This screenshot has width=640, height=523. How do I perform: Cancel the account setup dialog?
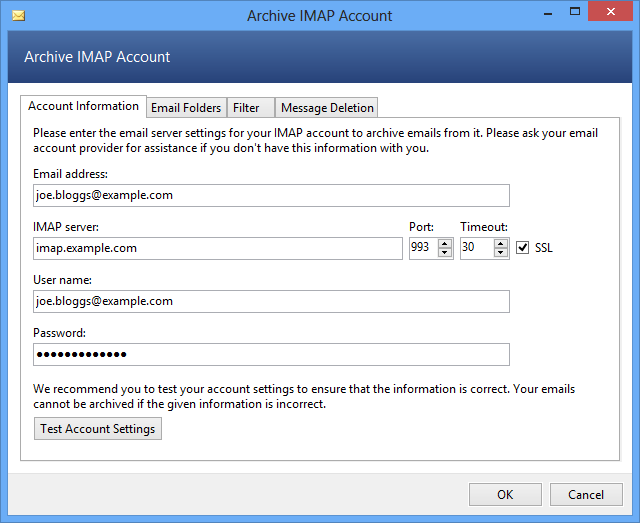(586, 494)
